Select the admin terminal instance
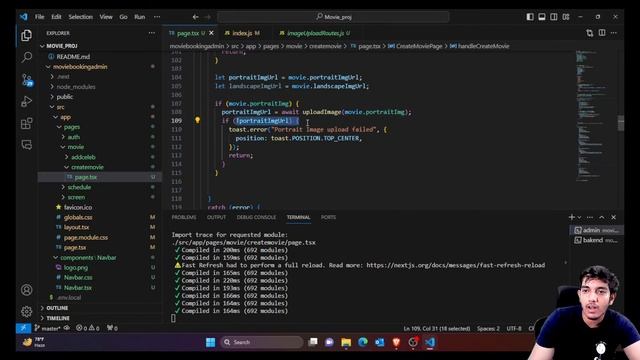The width and height of the screenshot is (640, 360). click(596, 230)
